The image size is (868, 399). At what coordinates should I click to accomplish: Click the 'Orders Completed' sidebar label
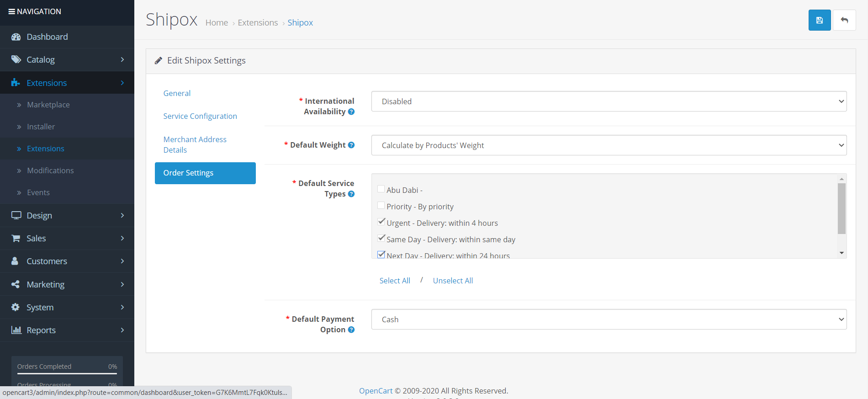coord(44,367)
